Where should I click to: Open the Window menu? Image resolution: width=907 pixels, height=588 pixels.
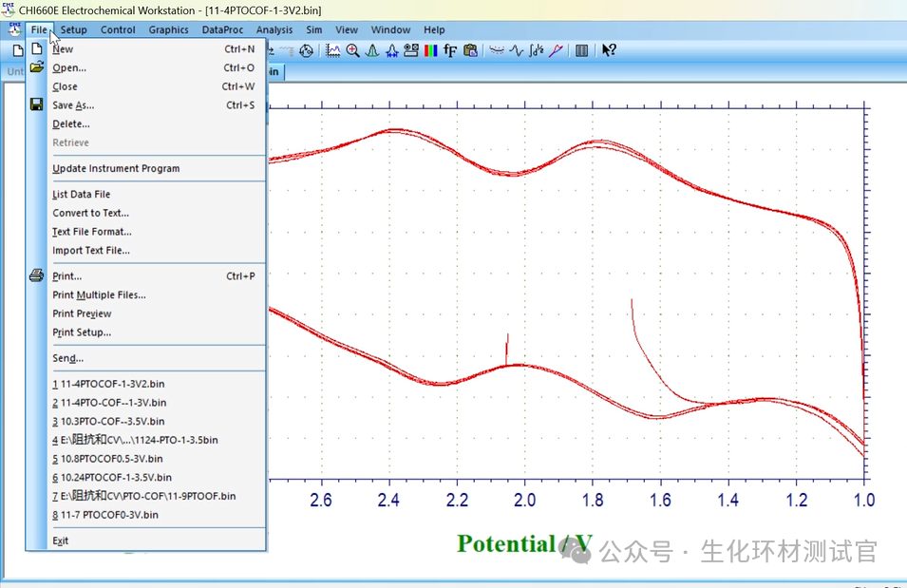(x=390, y=30)
